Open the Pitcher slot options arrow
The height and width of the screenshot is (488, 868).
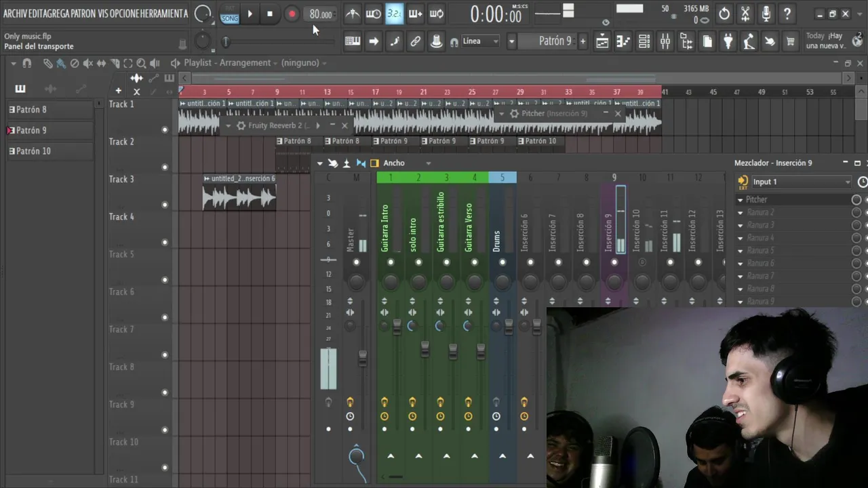(x=741, y=199)
